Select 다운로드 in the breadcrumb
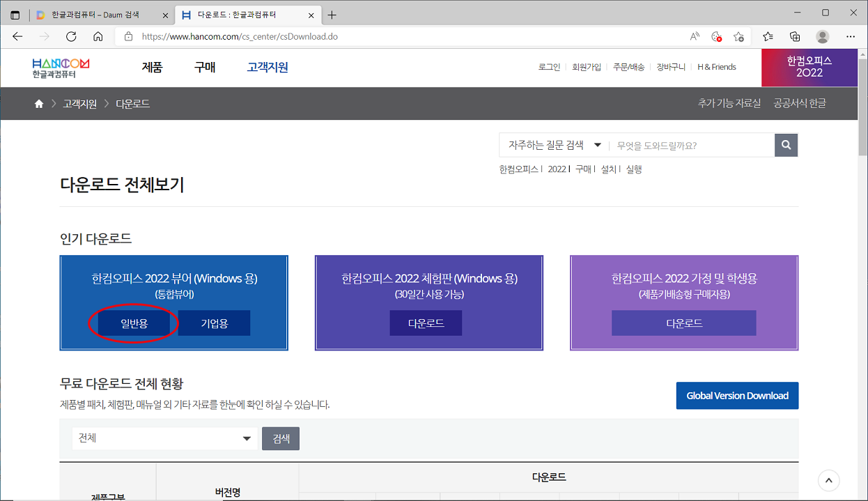 coord(133,104)
